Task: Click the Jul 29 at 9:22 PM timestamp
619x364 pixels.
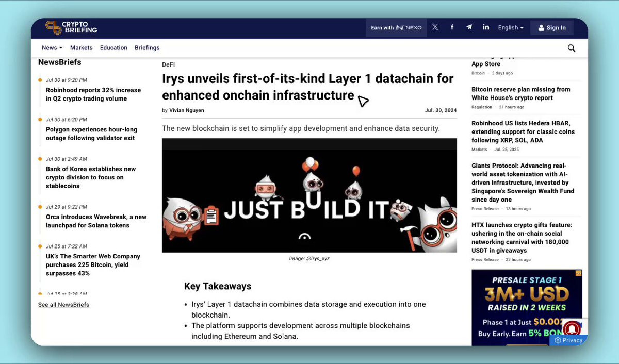Action: click(66, 207)
